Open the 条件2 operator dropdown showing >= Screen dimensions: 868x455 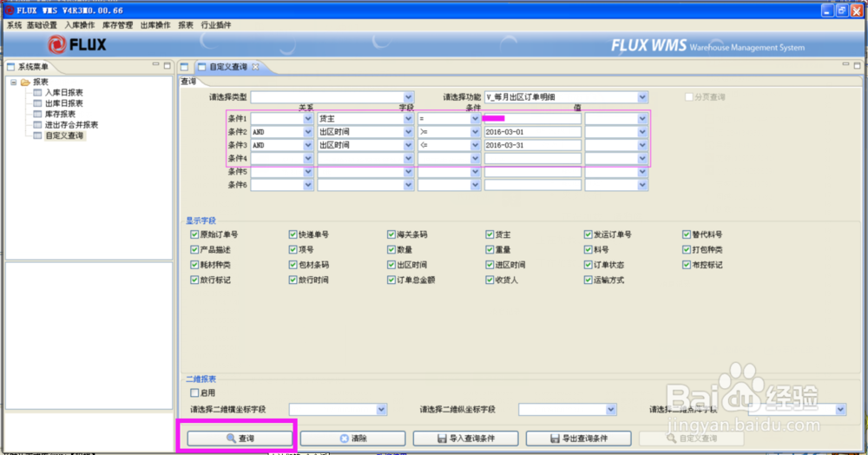pos(475,132)
